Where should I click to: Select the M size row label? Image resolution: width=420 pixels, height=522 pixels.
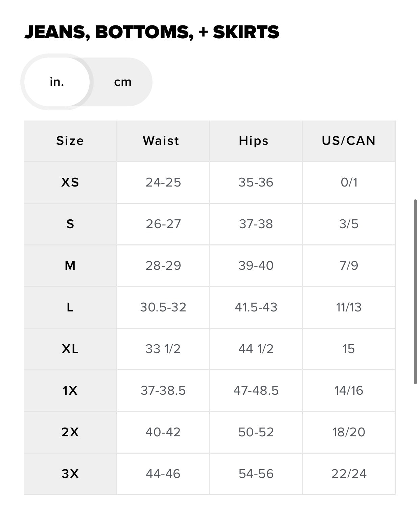pos(70,266)
